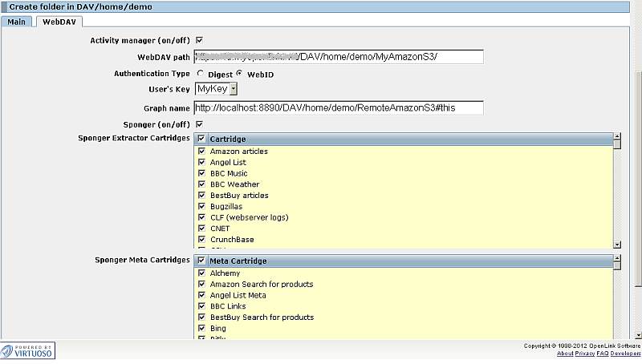Click the CrunchBase row label

pos(232,240)
